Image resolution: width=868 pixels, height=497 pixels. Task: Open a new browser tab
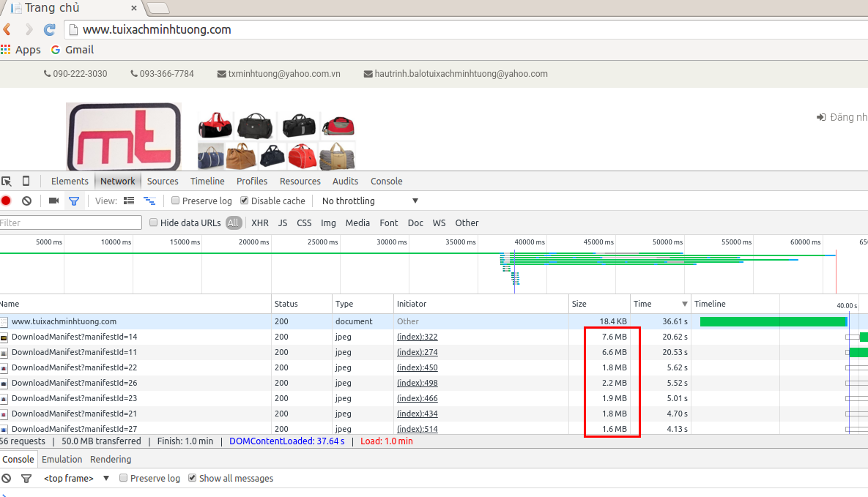pos(158,8)
